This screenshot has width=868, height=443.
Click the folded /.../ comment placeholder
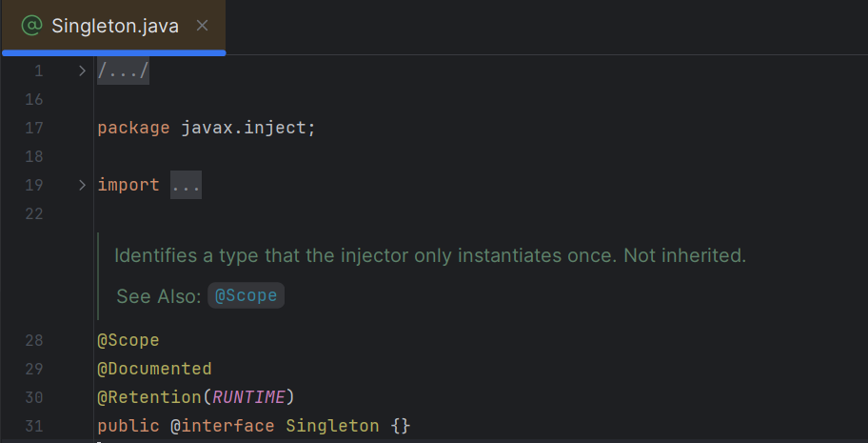123,70
